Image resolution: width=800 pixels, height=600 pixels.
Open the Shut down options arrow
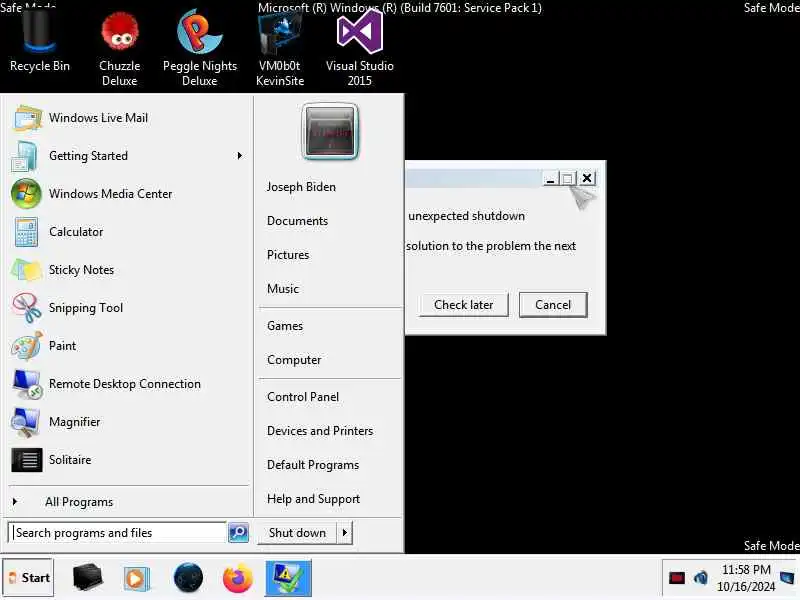pyautogui.click(x=345, y=533)
